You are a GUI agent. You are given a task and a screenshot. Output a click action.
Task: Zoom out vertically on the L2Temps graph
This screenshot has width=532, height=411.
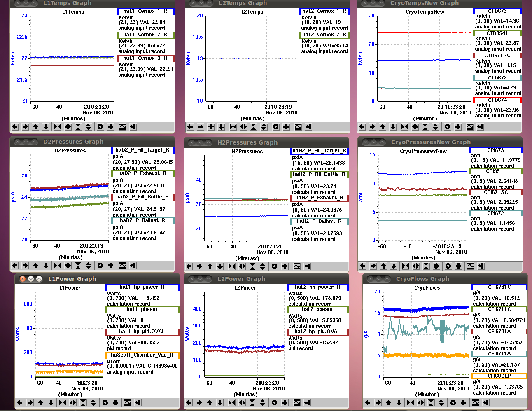coord(264,127)
